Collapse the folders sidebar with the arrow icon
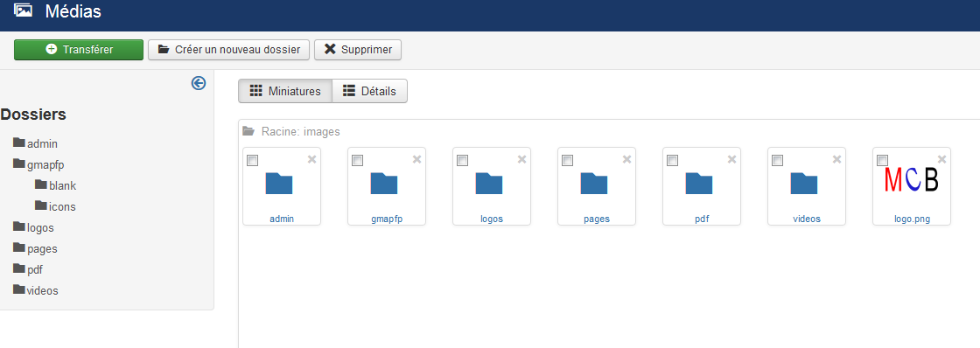 coord(198,83)
